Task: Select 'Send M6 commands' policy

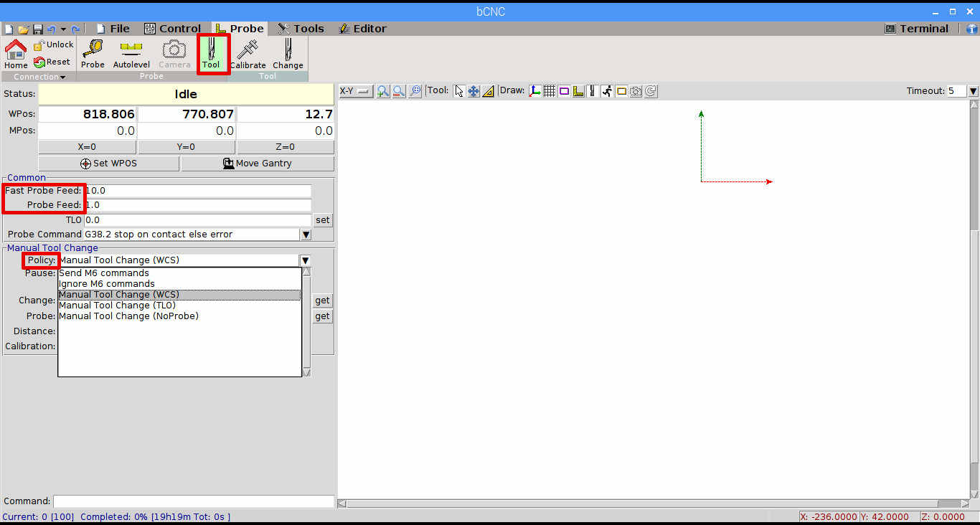Action: [x=179, y=273]
